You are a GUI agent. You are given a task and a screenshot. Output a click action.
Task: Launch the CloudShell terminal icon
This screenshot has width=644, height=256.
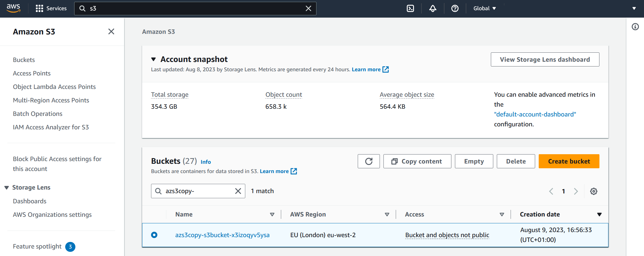click(x=410, y=8)
